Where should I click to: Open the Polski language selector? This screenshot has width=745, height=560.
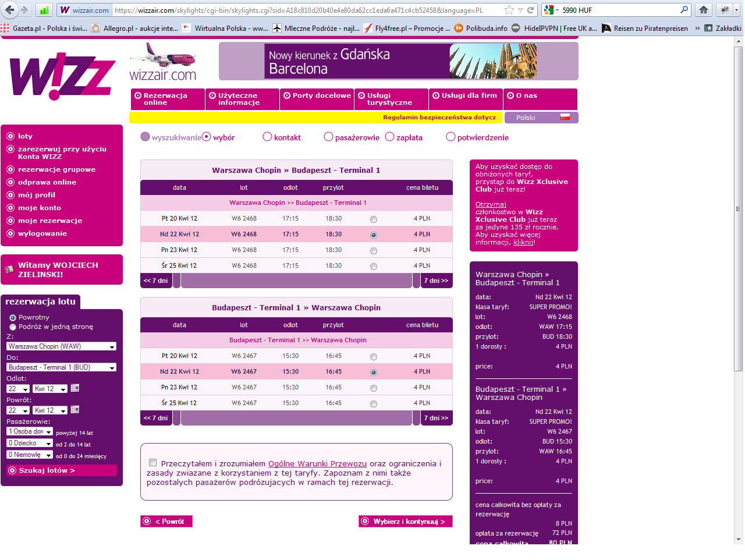[x=541, y=118]
